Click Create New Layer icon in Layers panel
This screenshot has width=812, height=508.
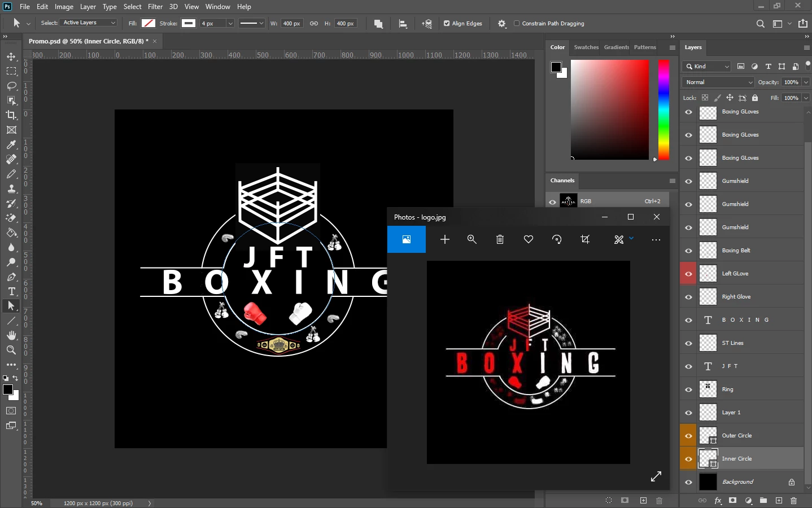[x=779, y=501]
